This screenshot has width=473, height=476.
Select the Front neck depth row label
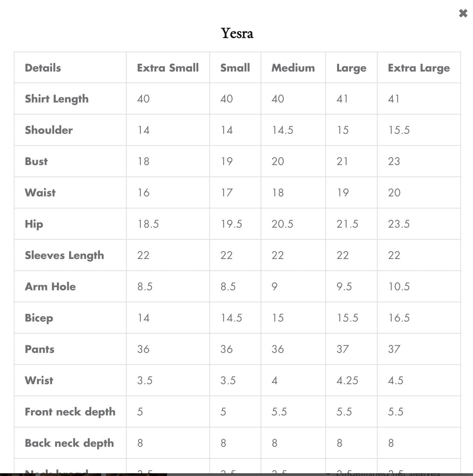click(70, 412)
